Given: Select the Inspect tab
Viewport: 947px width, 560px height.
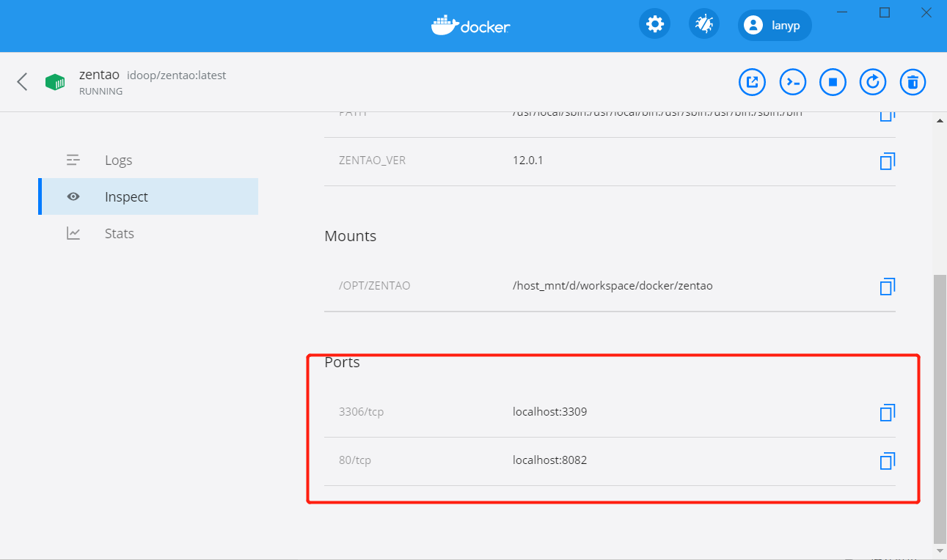Looking at the screenshot, I should click(x=125, y=196).
